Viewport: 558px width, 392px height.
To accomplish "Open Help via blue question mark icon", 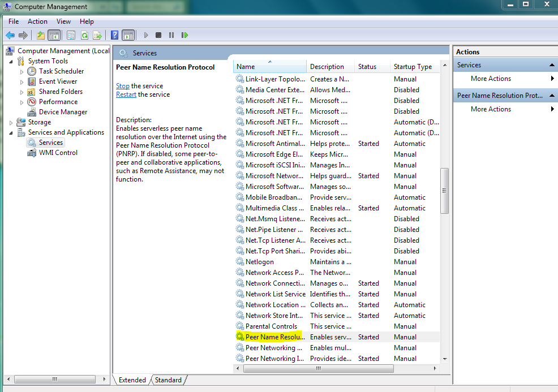I will click(x=114, y=35).
